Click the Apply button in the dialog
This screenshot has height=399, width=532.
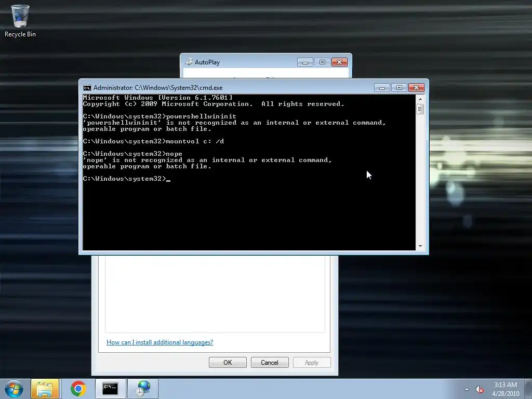tap(312, 362)
